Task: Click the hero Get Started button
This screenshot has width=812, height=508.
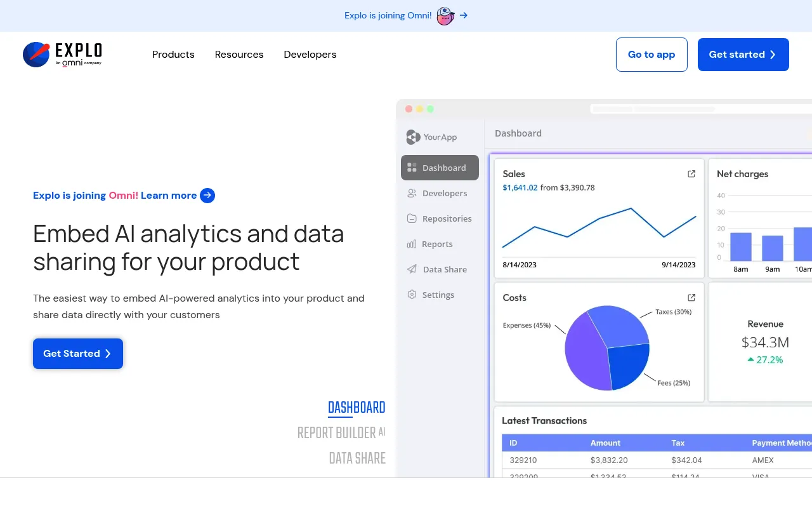Action: click(x=78, y=354)
